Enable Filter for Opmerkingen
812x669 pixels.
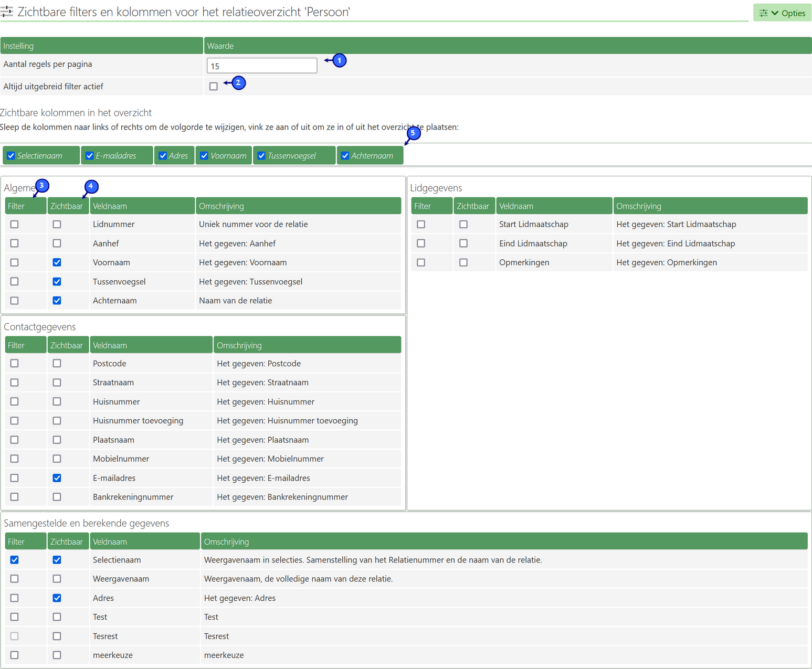[x=421, y=262]
